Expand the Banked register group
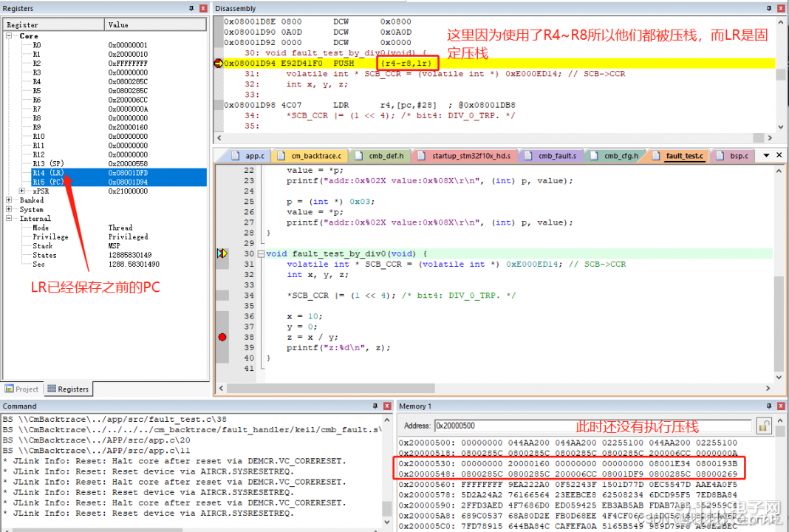The width and height of the screenshot is (789, 532). (9, 199)
